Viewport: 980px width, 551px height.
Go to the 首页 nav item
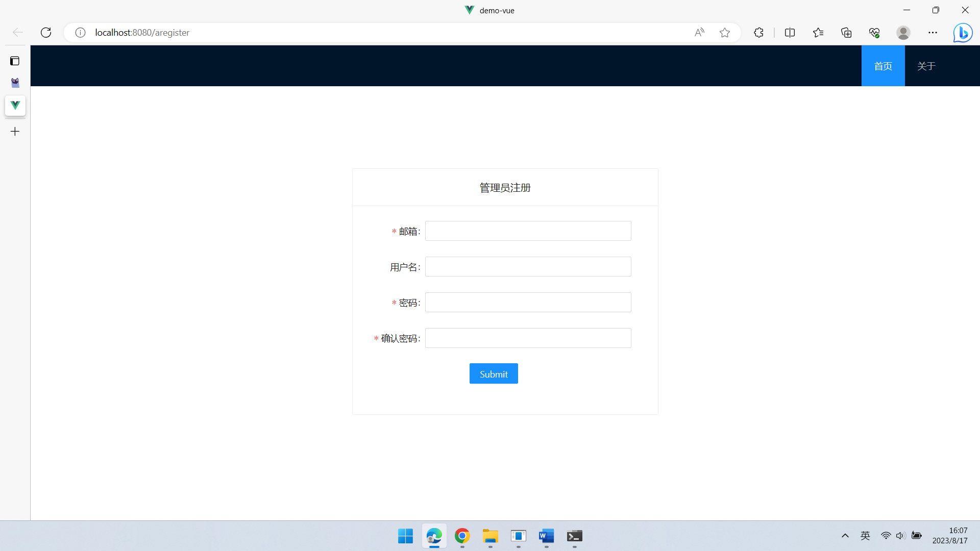[883, 66]
